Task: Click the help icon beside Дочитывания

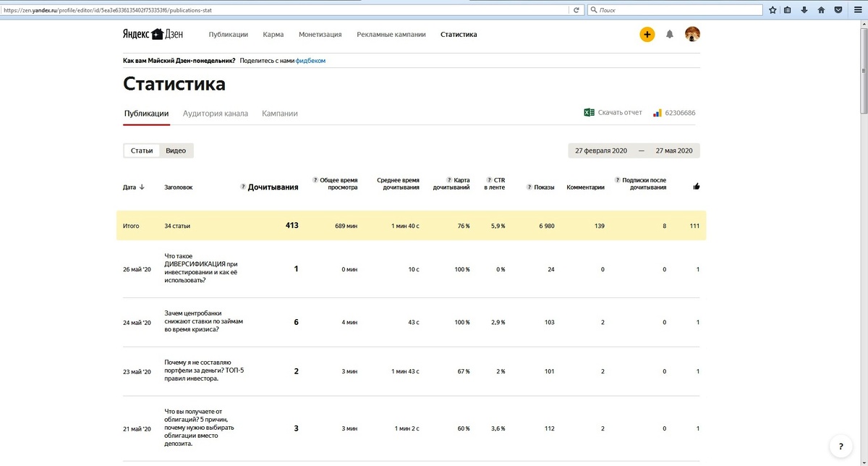Action: point(242,187)
